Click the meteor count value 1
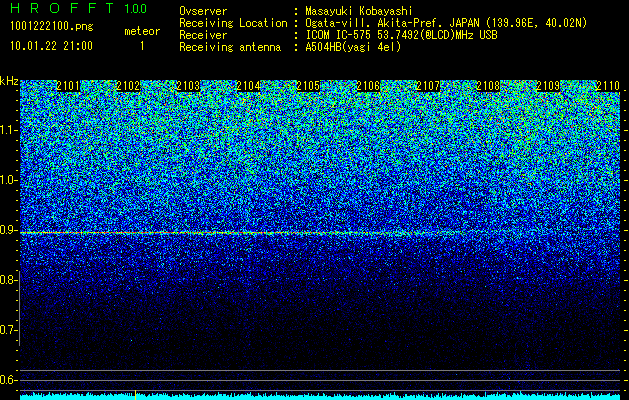 coord(142,46)
